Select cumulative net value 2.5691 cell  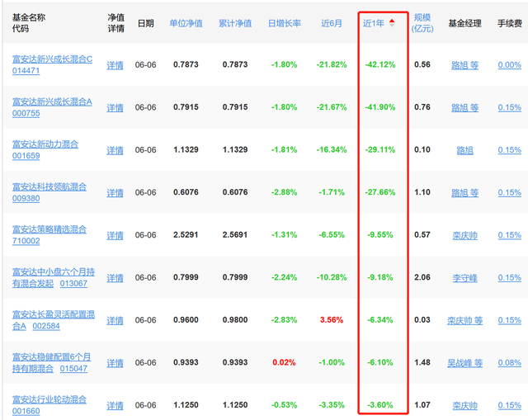click(234, 234)
